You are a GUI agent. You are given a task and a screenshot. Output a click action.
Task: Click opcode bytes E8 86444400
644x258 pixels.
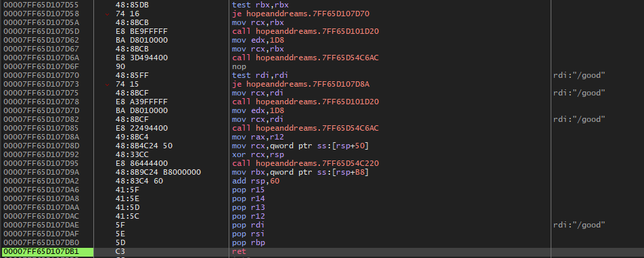point(141,163)
